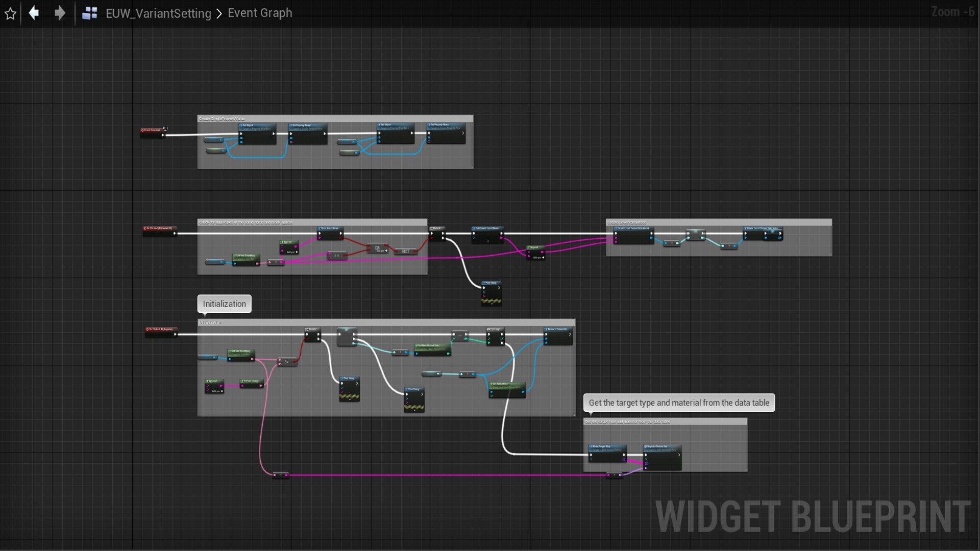Select the Create LevelVariantSet comment header
Image resolution: width=980 pixels, height=551 pixels.
[x=719, y=222]
